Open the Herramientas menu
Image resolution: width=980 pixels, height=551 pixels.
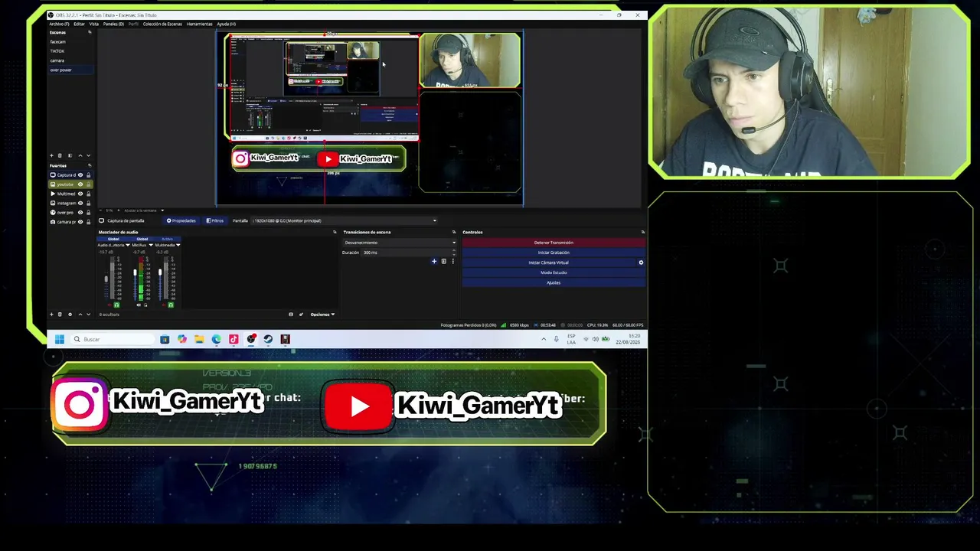tap(199, 24)
